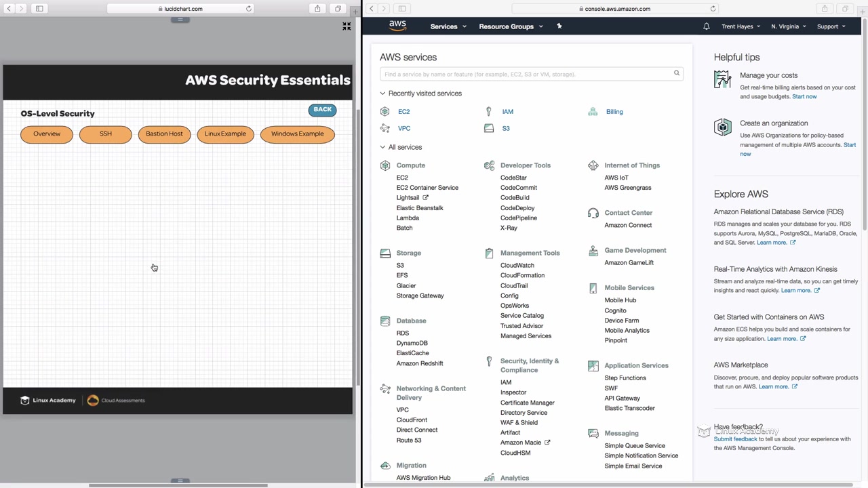Screen dimensions: 868x488
Task: Click the Manage your costs icon
Action: click(723, 79)
